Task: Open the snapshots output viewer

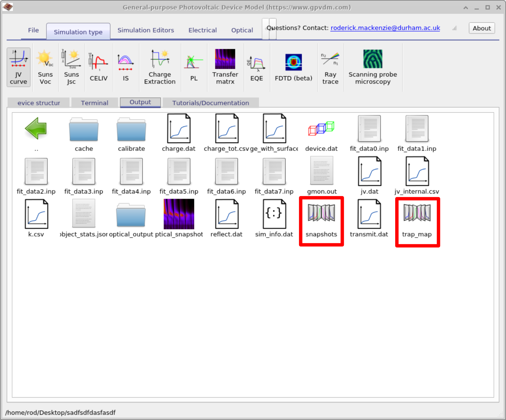Action: coord(321,219)
